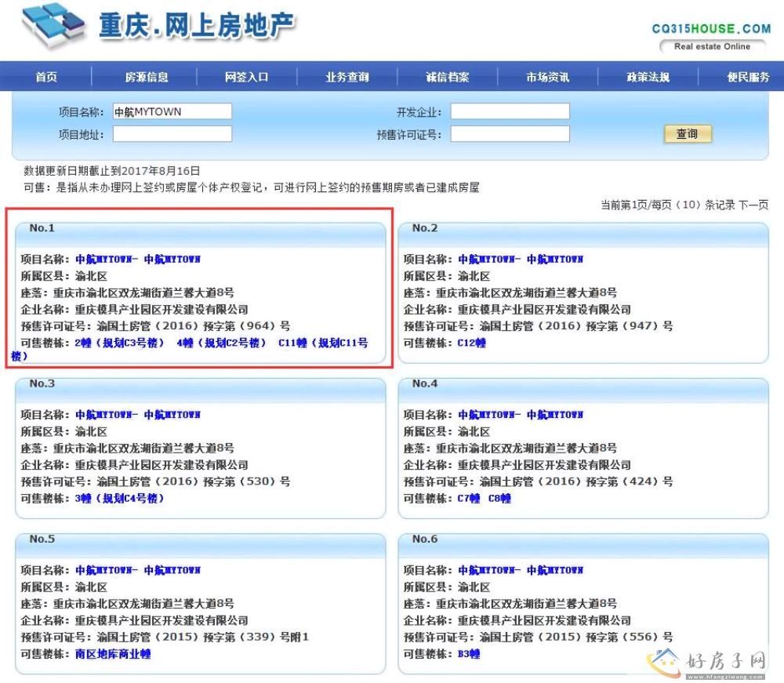Viewport: 784px width, 683px height.
Task: Click the 项目地址 input field
Action: [x=172, y=134]
